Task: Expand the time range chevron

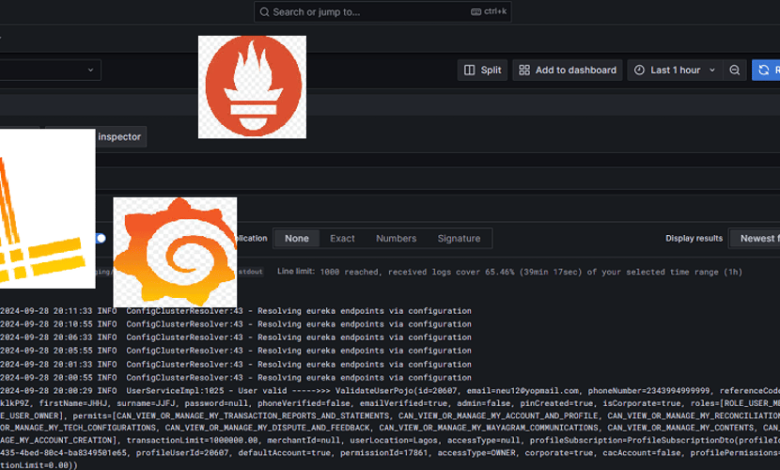Action: point(712,70)
